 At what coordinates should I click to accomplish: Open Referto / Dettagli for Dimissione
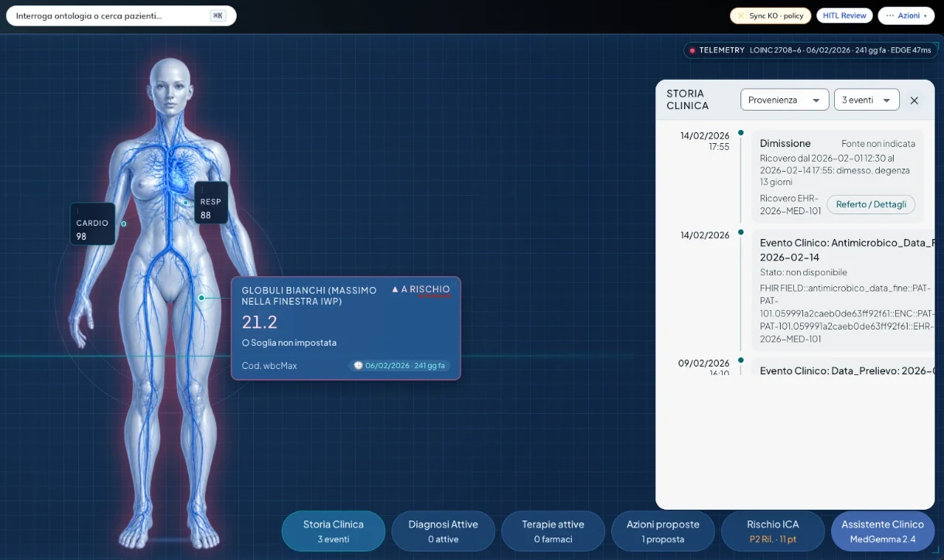(x=871, y=204)
